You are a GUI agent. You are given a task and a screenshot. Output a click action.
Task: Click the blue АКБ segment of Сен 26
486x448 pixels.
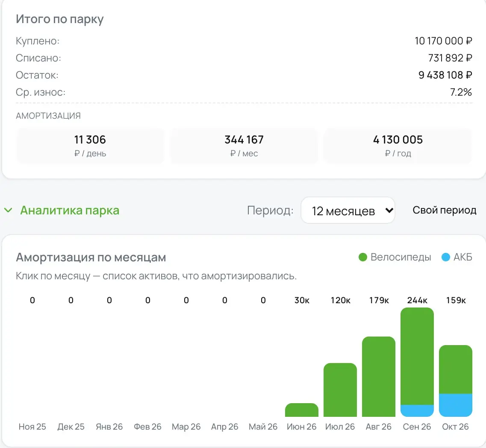[x=417, y=411]
